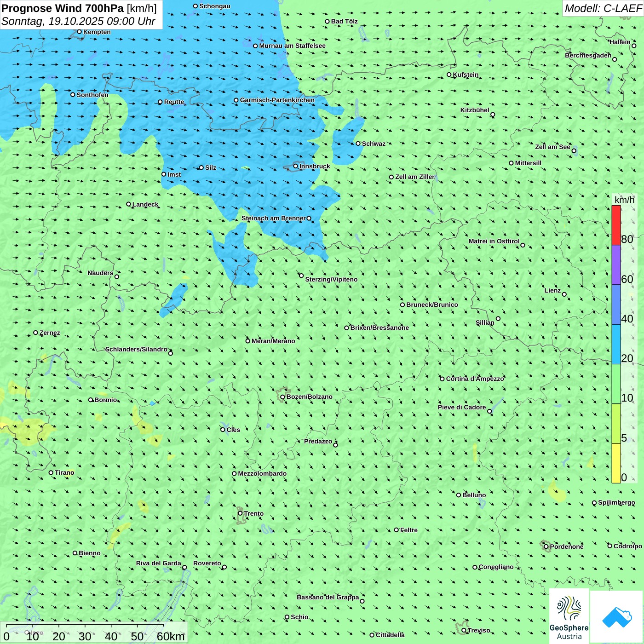Click the 'Zell am See' label
The width and height of the screenshot is (644, 644).
(x=552, y=147)
